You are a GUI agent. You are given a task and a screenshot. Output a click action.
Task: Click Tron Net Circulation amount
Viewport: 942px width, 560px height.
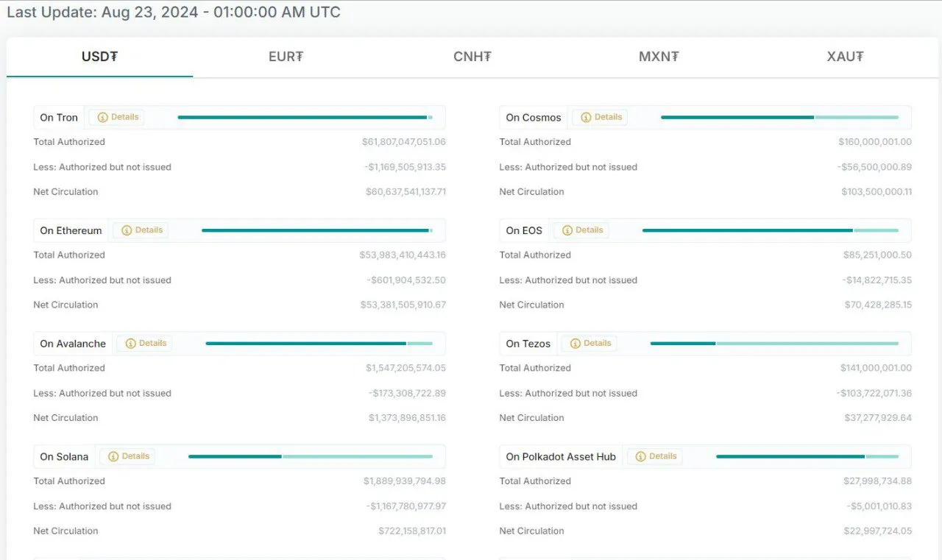pos(406,192)
